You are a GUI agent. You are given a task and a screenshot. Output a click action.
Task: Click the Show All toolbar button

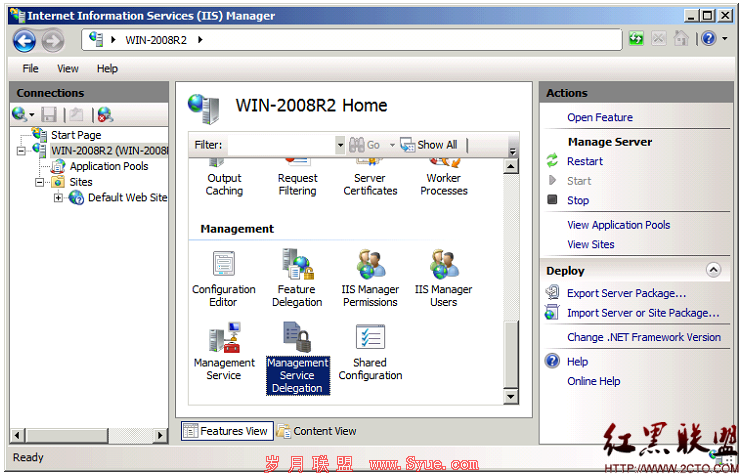(429, 145)
